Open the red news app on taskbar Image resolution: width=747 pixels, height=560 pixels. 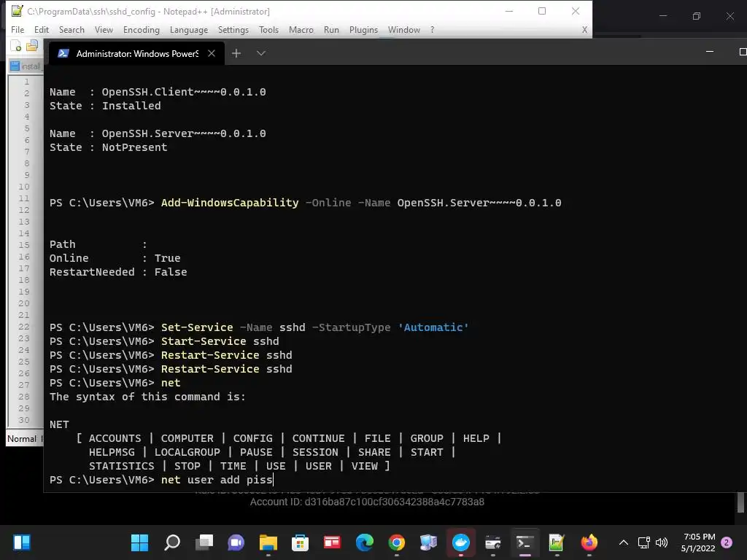(x=332, y=542)
